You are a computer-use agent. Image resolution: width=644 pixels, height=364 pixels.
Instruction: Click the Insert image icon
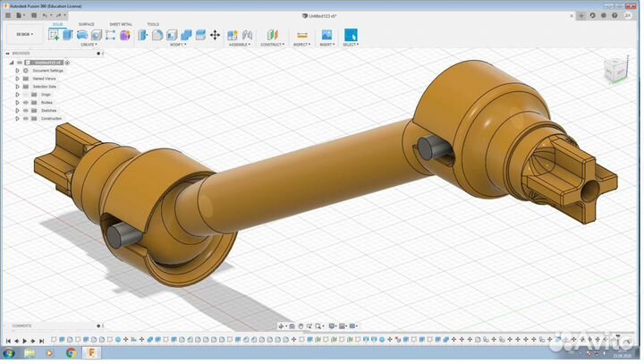[326, 35]
